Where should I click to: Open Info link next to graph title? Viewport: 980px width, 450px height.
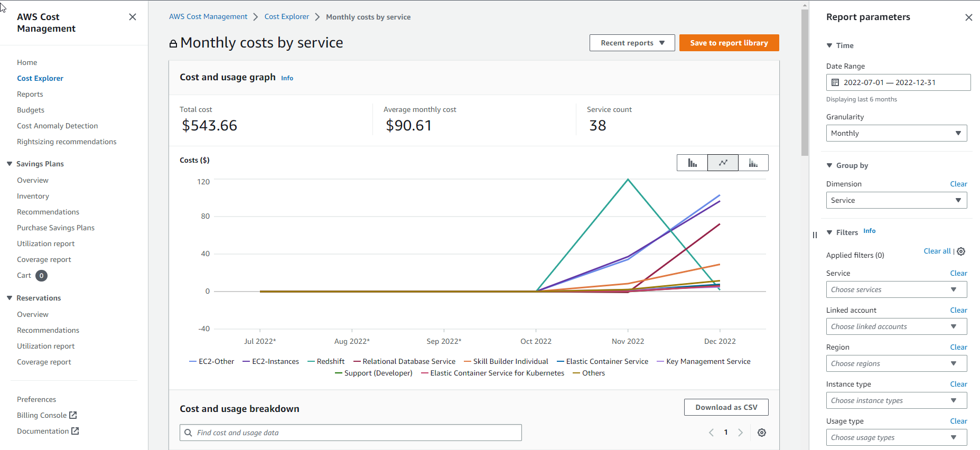(287, 78)
